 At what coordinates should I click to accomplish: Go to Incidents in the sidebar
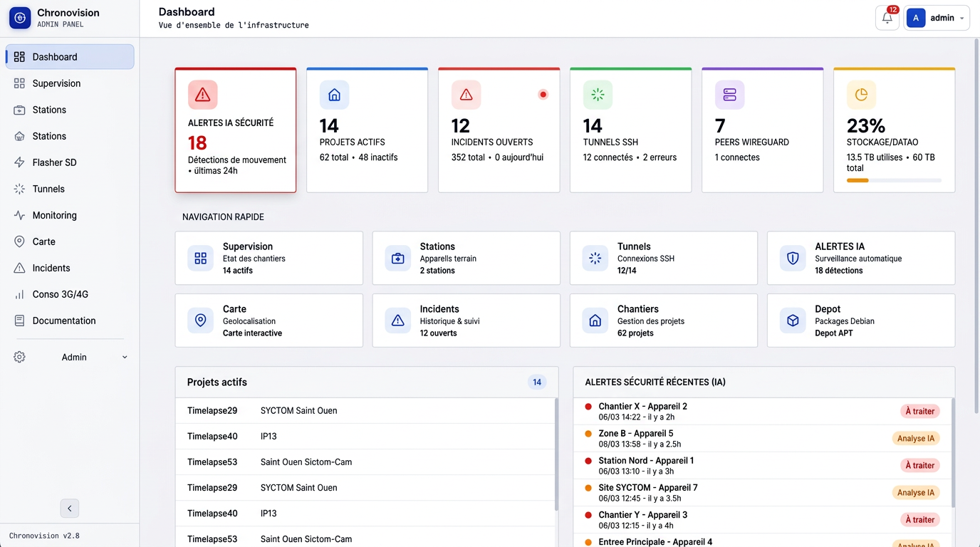point(51,268)
